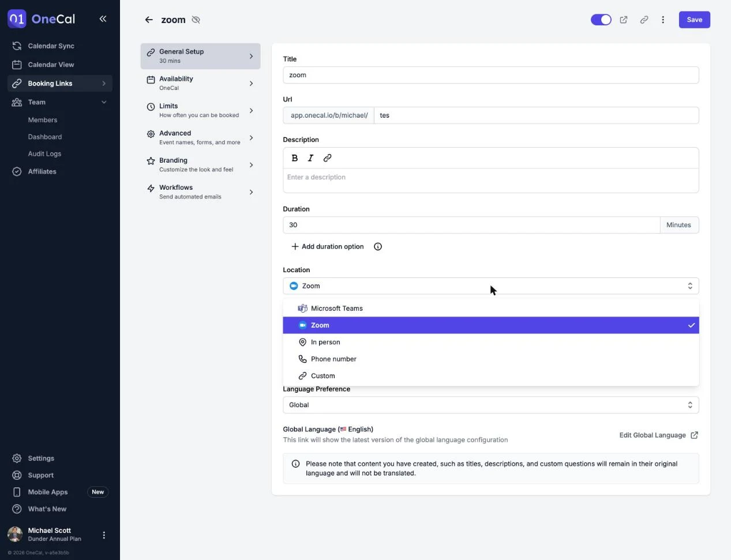Open Calendar View
The height and width of the screenshot is (560, 731).
click(x=60, y=65)
